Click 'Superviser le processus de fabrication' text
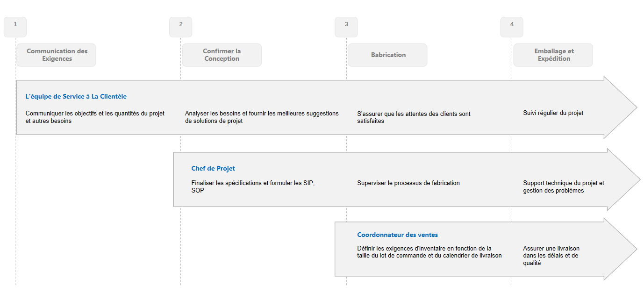644x308 pixels. point(408,183)
